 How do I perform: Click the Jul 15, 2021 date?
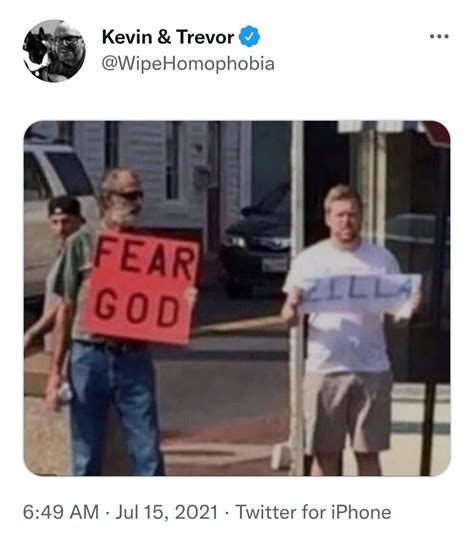coord(167,512)
